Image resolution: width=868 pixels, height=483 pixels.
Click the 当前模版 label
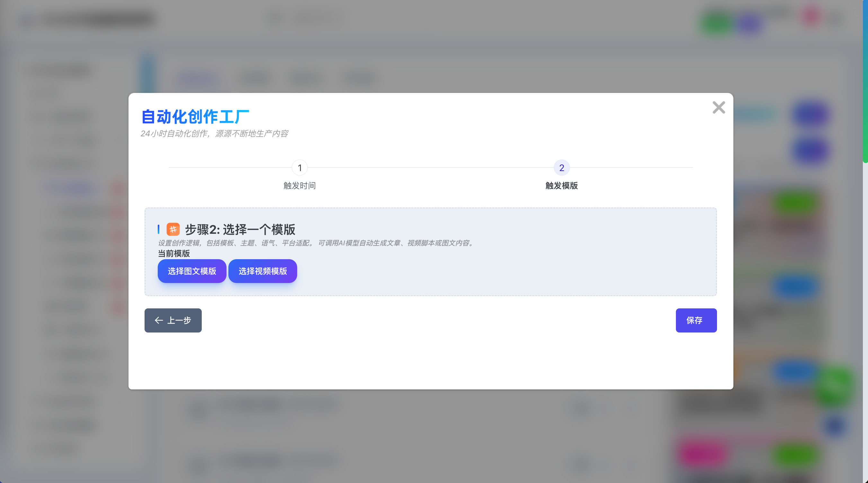pyautogui.click(x=174, y=253)
